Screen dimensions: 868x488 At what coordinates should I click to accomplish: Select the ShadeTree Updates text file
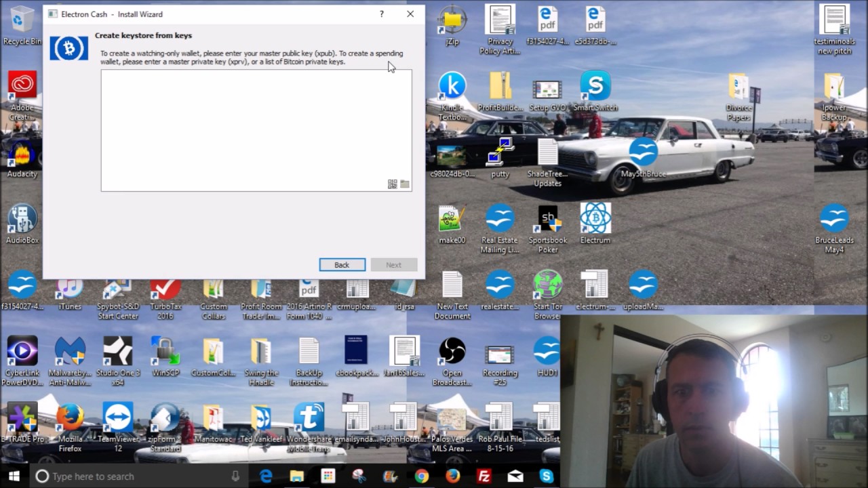[x=547, y=163]
